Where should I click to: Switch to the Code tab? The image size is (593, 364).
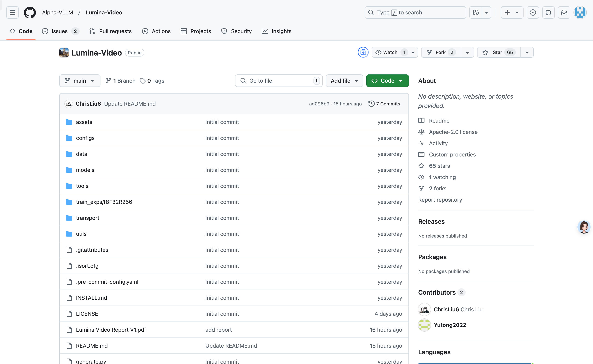21,31
